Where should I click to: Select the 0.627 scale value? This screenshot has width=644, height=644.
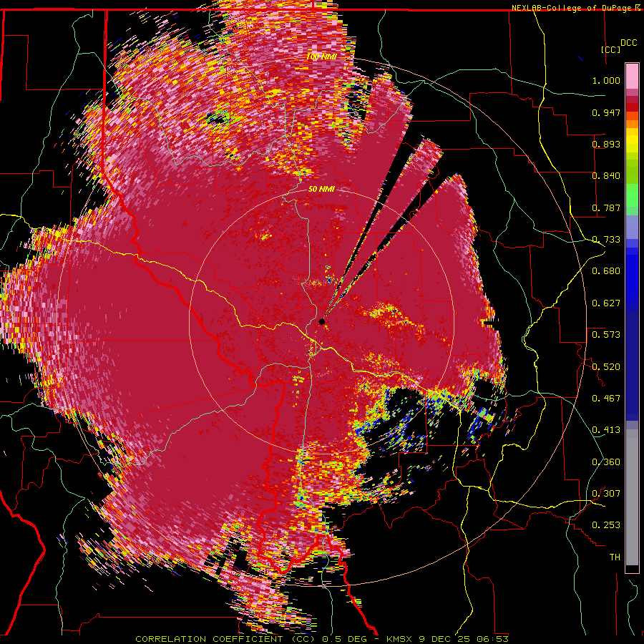pos(606,303)
